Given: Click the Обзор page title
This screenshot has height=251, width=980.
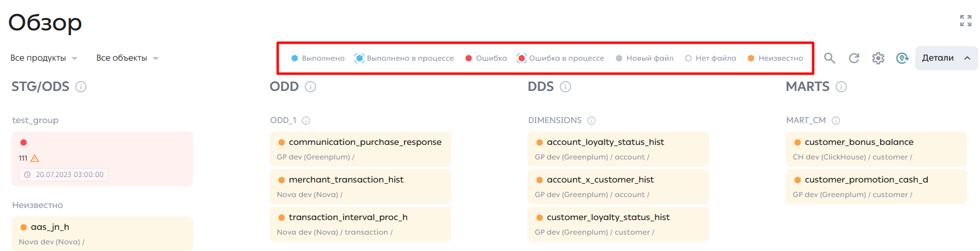Looking at the screenshot, I should coord(45,22).
